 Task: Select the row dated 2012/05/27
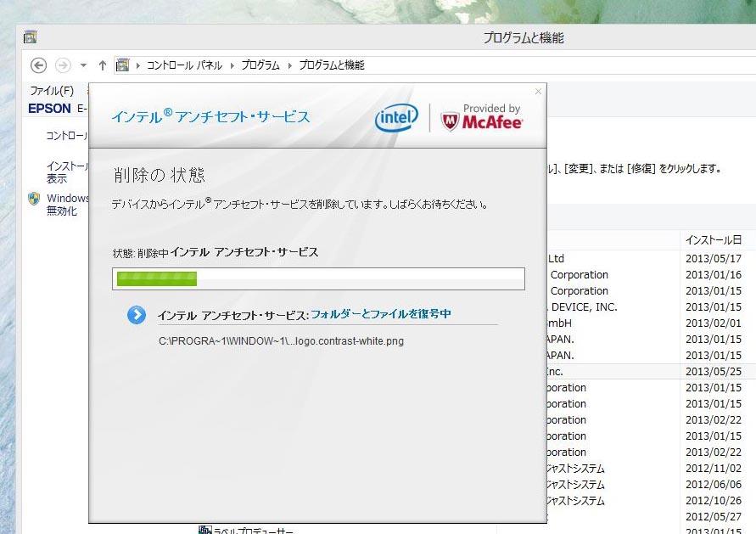(652, 517)
